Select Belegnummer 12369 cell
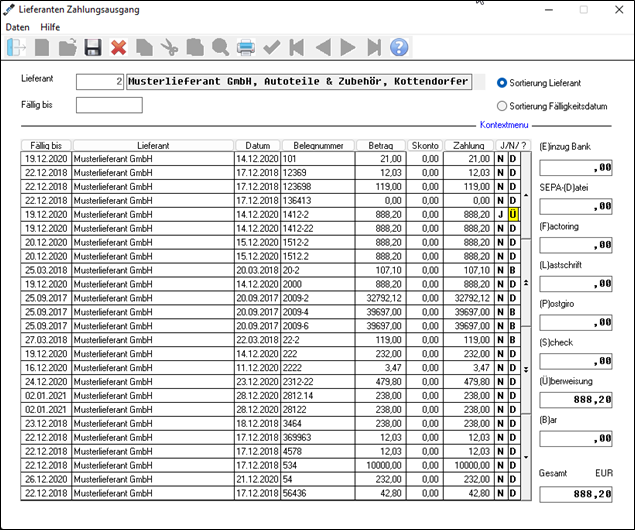The height and width of the screenshot is (530, 635). click(x=318, y=173)
